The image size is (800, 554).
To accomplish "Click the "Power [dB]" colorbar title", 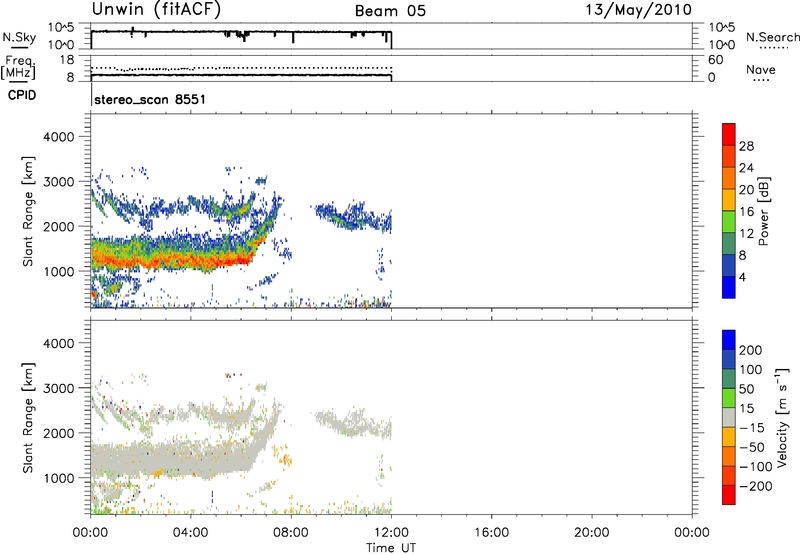I will 764,211.
